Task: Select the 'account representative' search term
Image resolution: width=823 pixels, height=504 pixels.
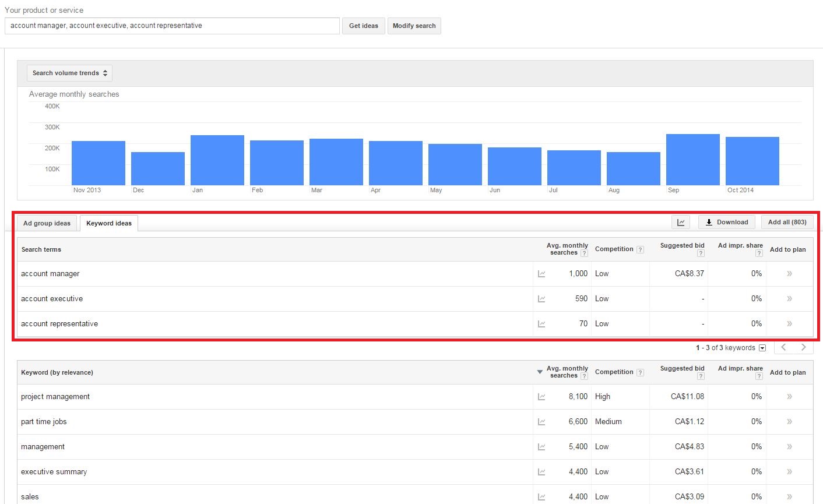Action: click(59, 324)
